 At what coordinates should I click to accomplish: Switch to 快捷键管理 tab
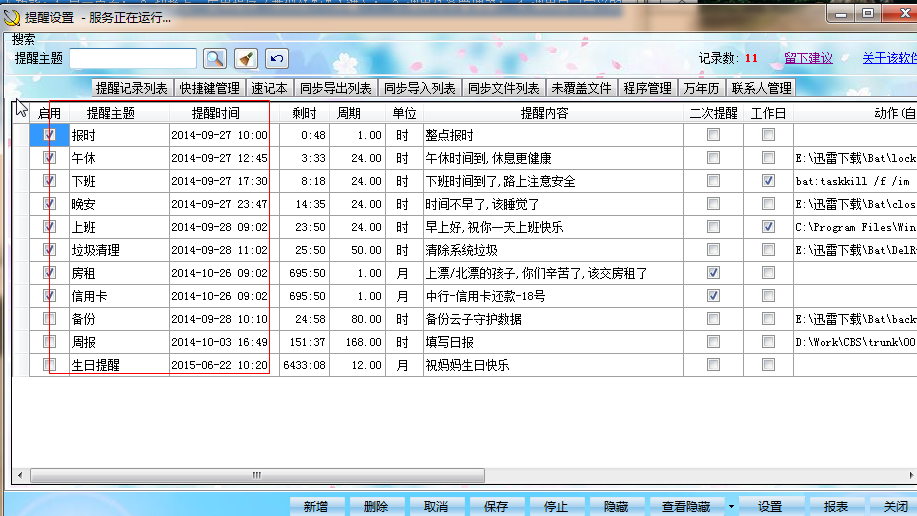(x=209, y=88)
